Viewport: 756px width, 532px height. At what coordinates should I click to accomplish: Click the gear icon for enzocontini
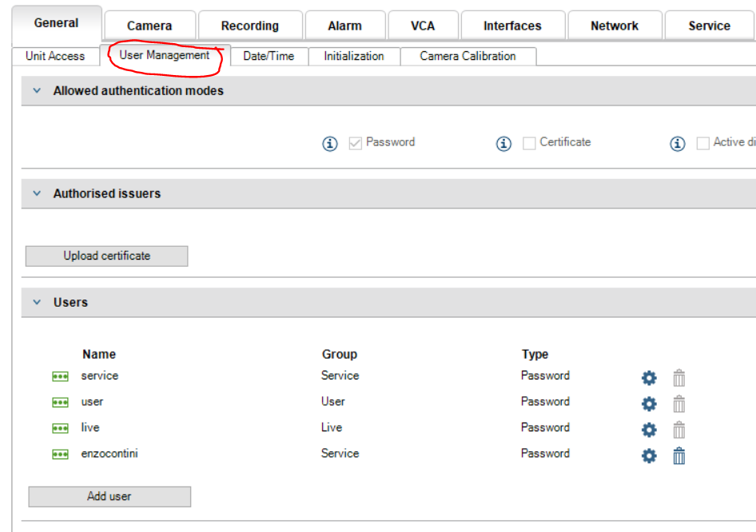649,456
